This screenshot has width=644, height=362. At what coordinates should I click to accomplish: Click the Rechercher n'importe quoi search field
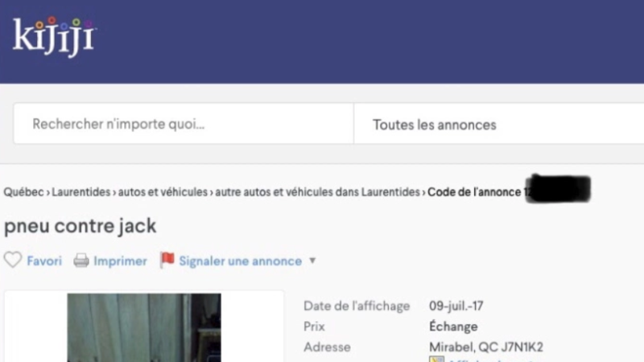pos(184,125)
